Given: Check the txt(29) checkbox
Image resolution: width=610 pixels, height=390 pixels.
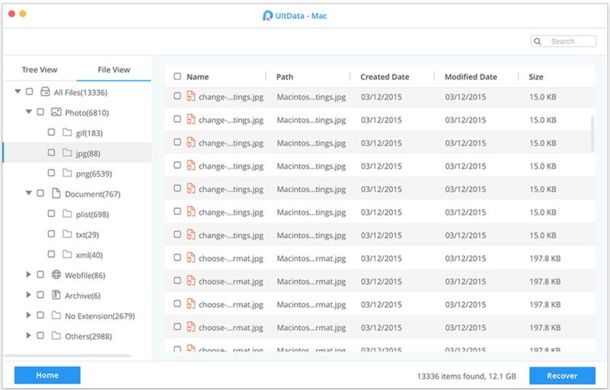Looking at the screenshot, I should click(x=51, y=234).
